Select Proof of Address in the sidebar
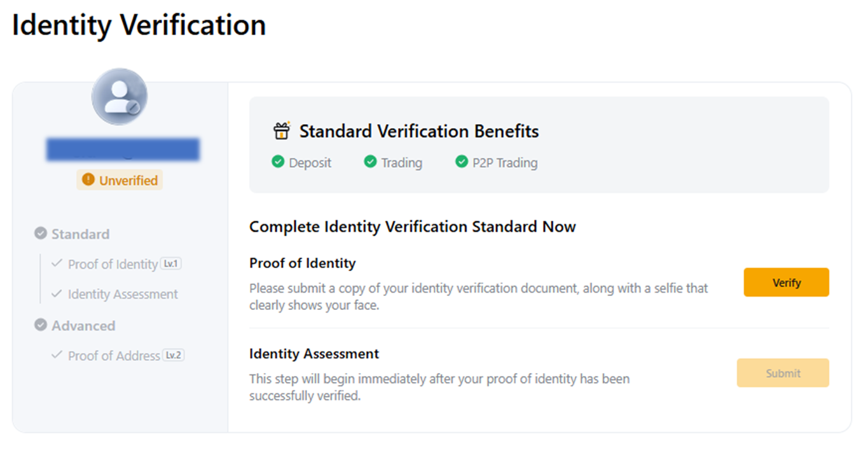868x450 pixels. (x=114, y=356)
